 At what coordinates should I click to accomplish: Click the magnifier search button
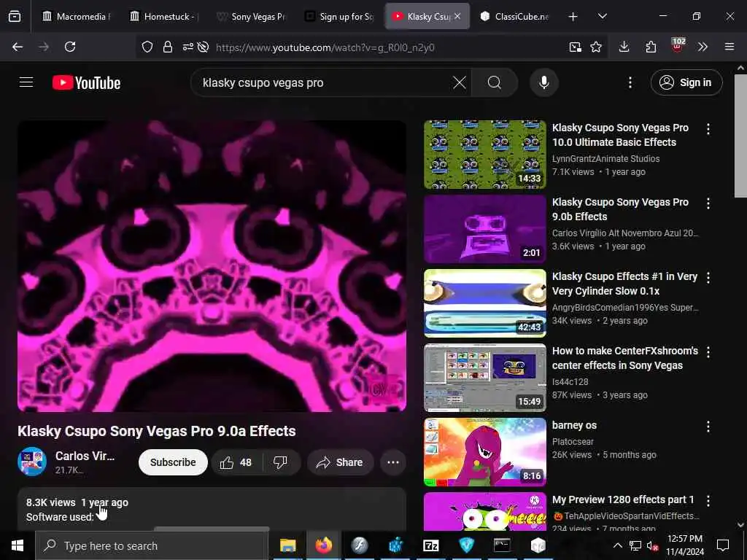click(495, 82)
